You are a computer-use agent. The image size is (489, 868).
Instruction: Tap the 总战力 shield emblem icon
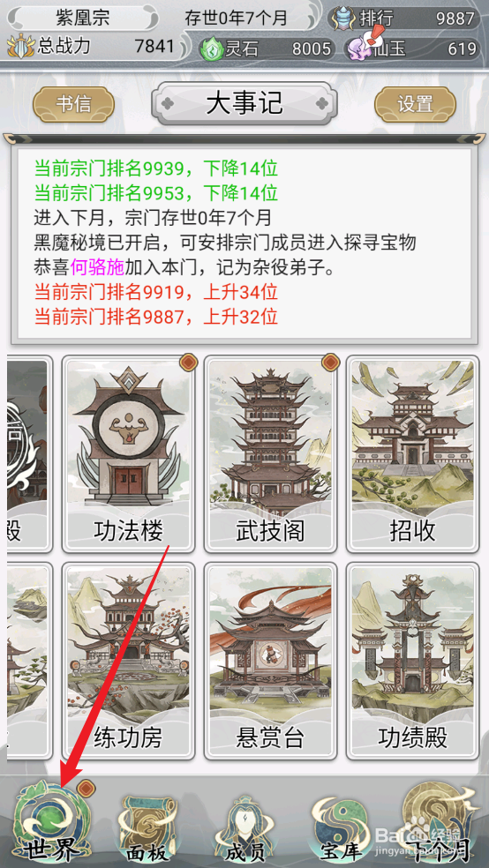pyautogui.click(x=21, y=47)
